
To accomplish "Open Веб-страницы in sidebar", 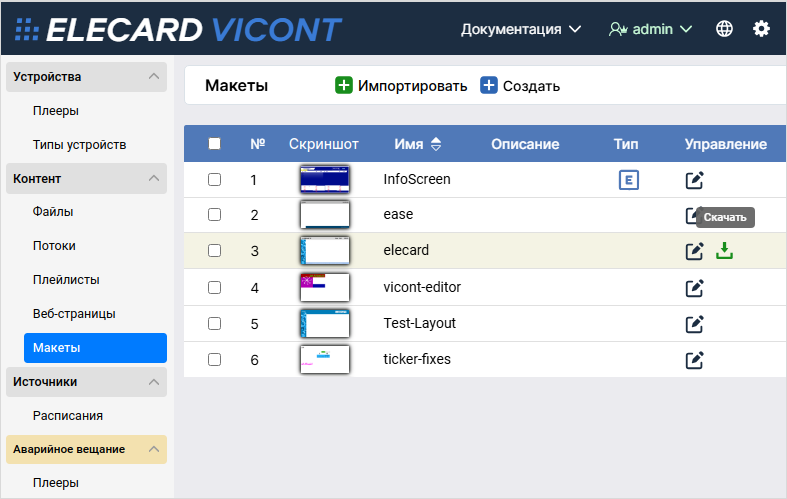I will click(x=74, y=314).
